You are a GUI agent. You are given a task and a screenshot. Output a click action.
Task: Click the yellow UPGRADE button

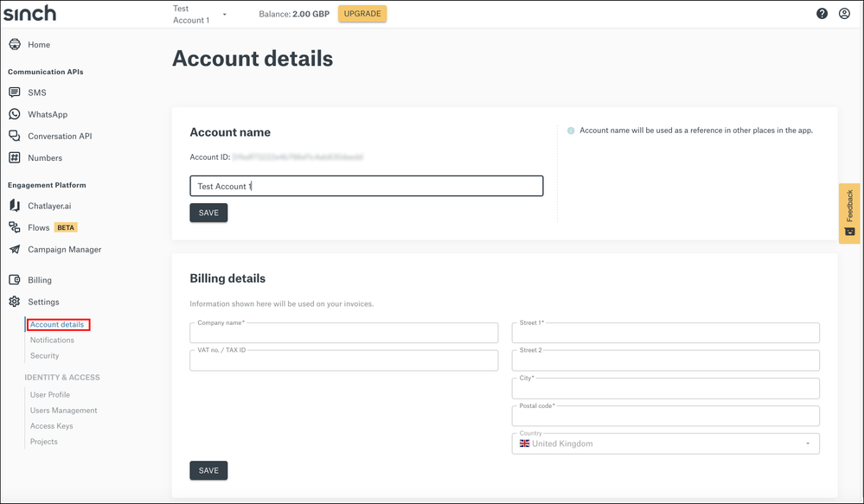362,14
